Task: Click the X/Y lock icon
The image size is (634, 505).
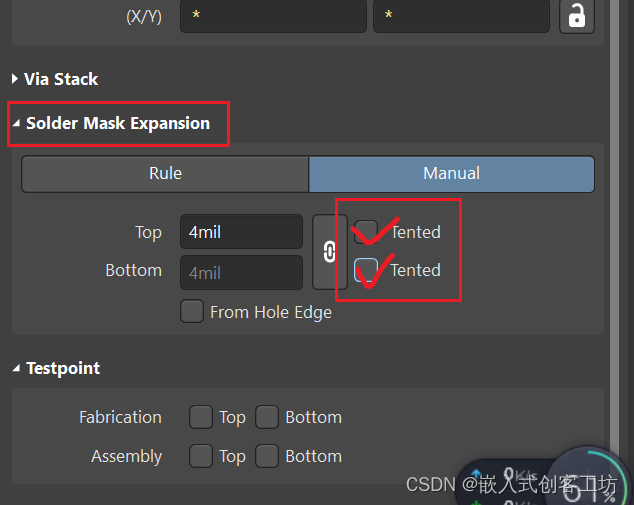Action: coord(577,17)
